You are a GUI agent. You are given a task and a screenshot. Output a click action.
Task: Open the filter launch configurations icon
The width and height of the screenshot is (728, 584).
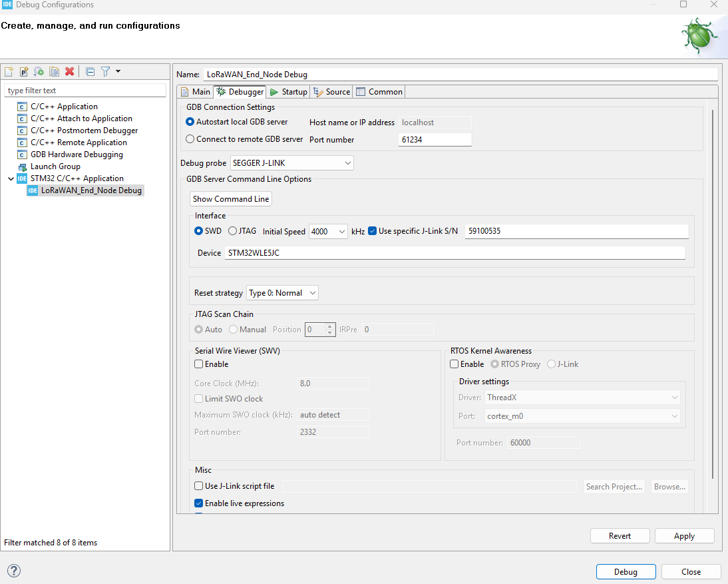click(x=105, y=71)
